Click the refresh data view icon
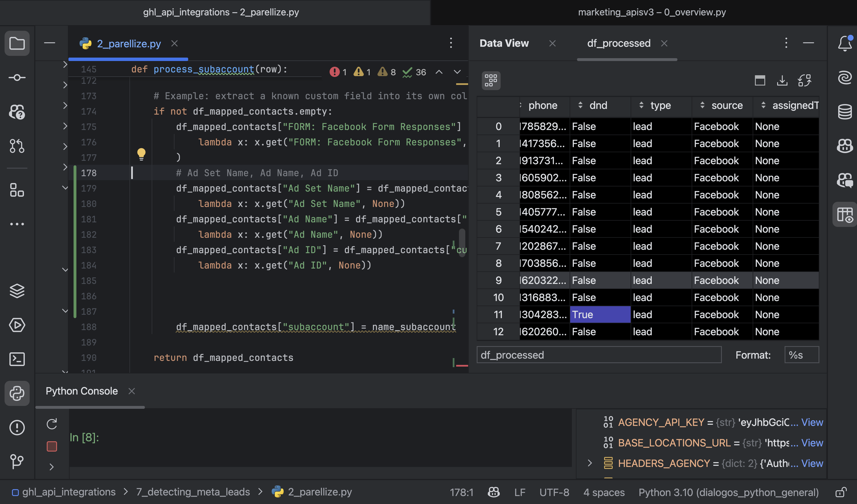The width and height of the screenshot is (857, 504). point(805,80)
